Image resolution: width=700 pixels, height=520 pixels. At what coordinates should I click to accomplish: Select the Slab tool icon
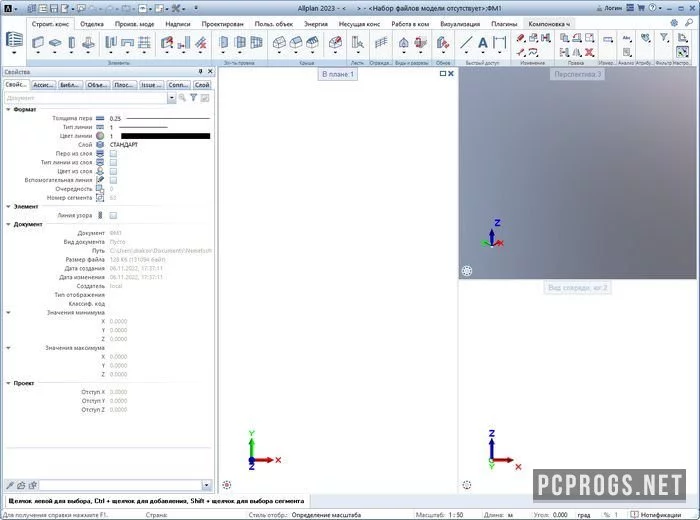tap(55, 42)
